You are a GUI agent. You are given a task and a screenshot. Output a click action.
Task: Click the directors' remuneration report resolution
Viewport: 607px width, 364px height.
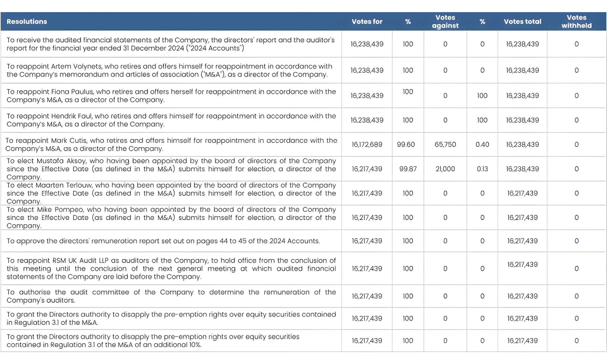[163, 241]
